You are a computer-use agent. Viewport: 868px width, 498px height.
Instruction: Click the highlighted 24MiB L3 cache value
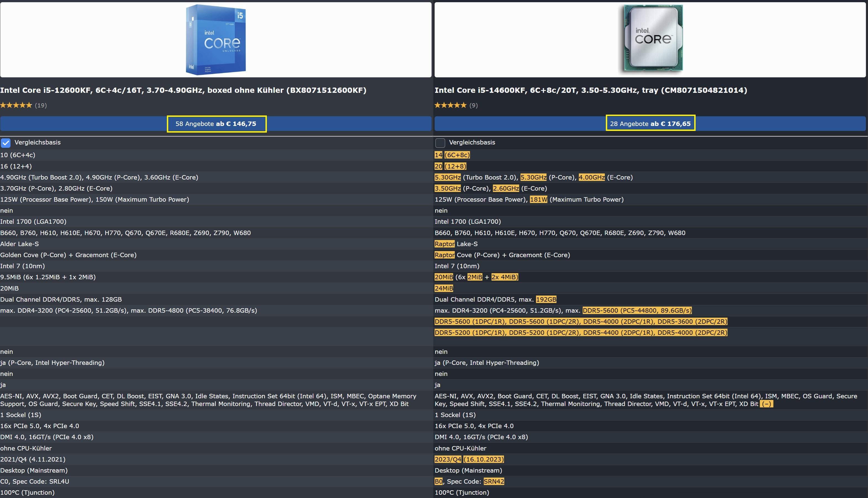pyautogui.click(x=444, y=288)
